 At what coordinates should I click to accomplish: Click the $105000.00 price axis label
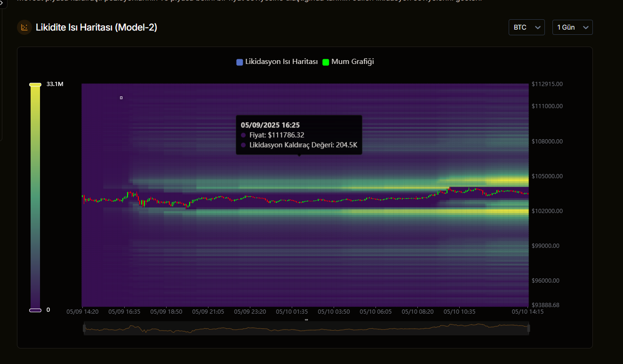tap(547, 176)
